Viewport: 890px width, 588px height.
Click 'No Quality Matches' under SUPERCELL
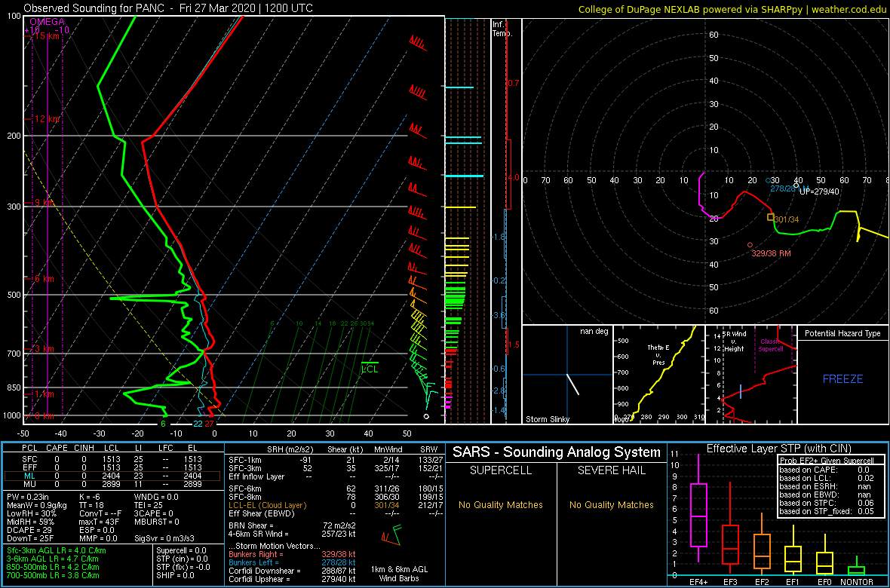pyautogui.click(x=501, y=504)
